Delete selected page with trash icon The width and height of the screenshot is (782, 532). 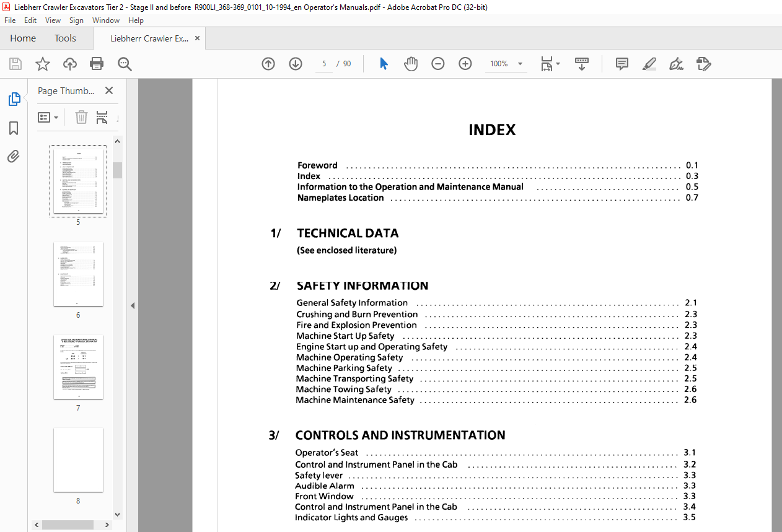coord(81,117)
